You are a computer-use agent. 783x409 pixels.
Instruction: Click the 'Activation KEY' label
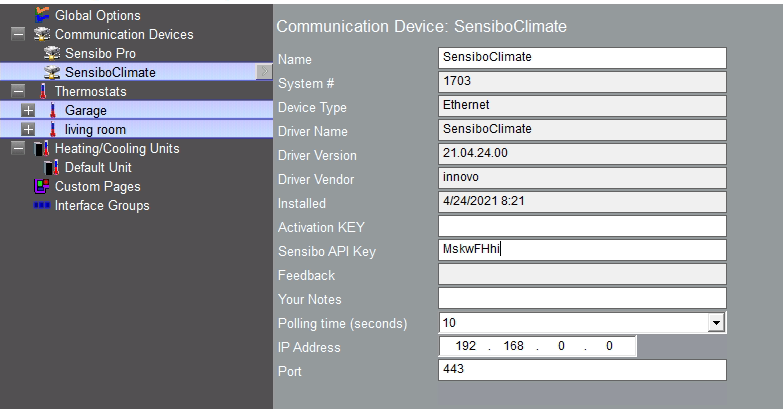coord(321,227)
